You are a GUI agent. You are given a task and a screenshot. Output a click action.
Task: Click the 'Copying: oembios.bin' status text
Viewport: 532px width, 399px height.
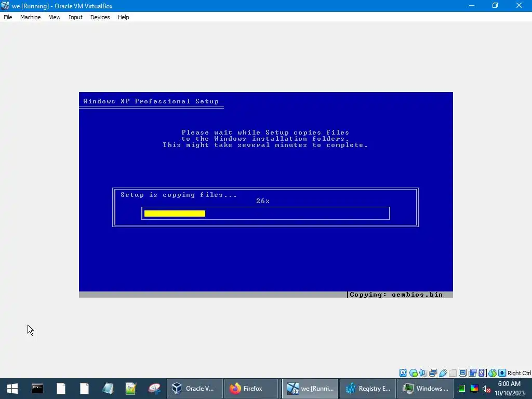pyautogui.click(x=396, y=295)
